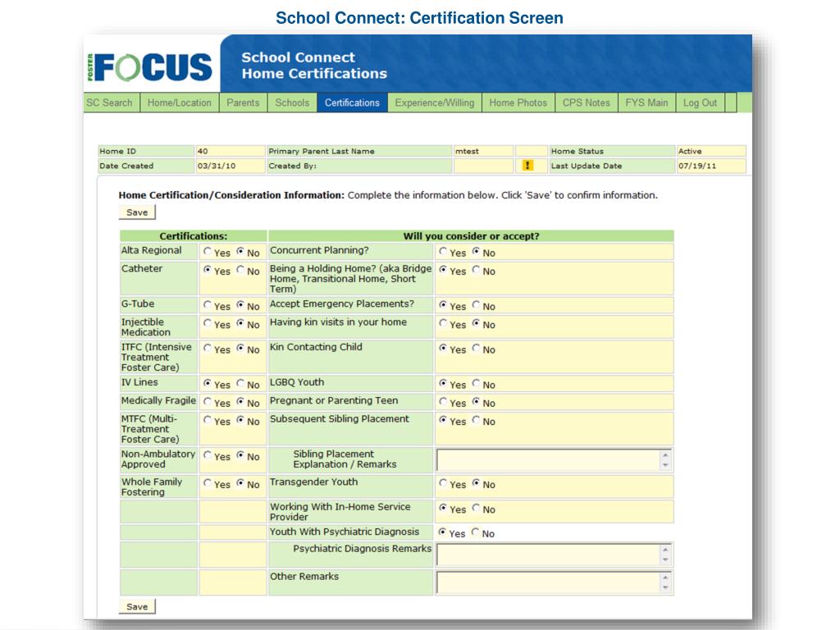Select the checked Yes for LGBQ Youth

[x=443, y=383]
